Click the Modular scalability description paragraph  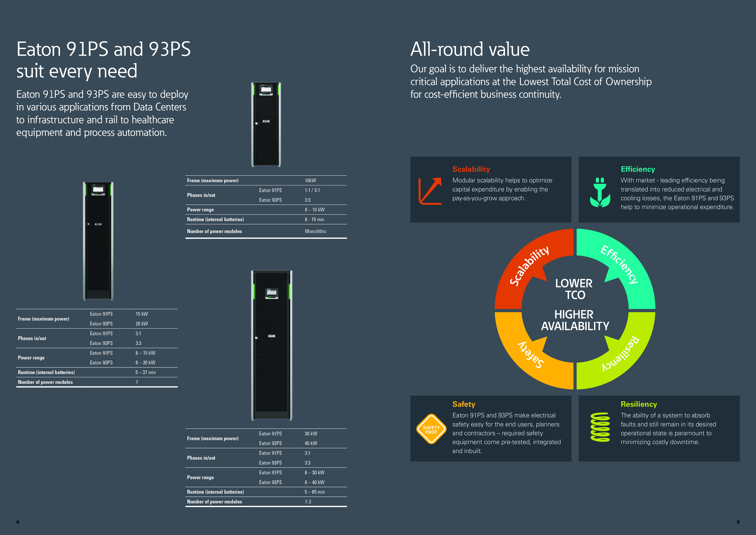pos(502,189)
